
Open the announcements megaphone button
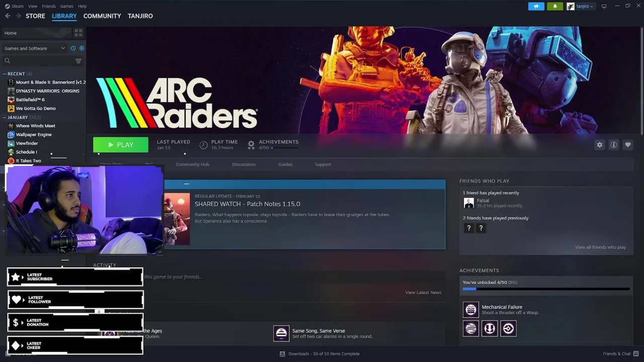tap(536, 6)
